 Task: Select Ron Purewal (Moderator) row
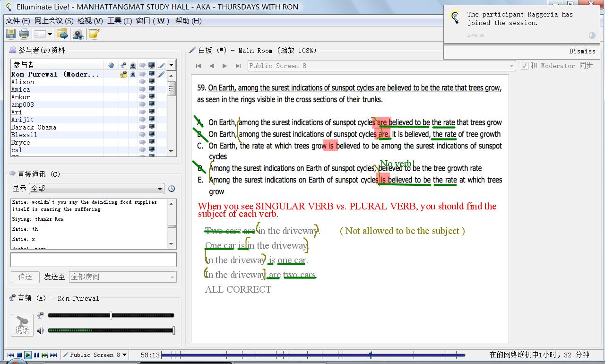[x=89, y=74]
